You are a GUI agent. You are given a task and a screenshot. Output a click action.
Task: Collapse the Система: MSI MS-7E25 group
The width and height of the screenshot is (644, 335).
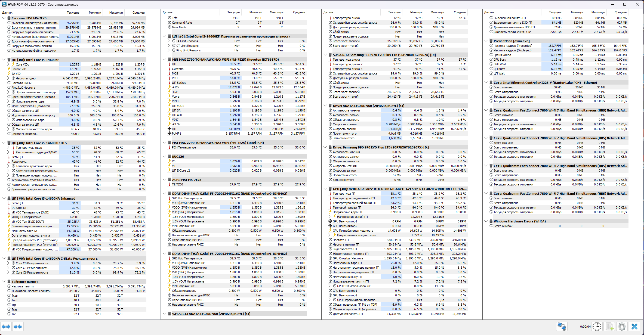(4, 18)
